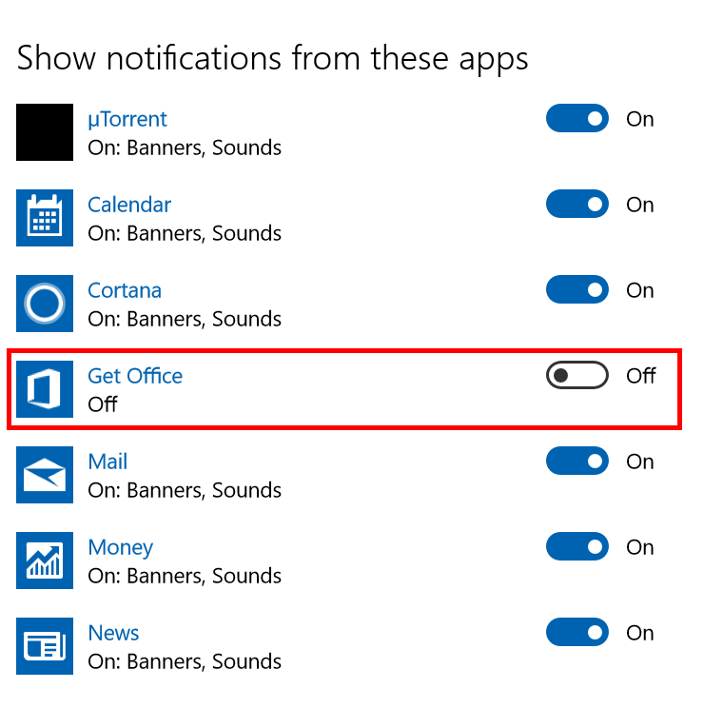Enable Get Office notifications toggle
The height and width of the screenshot is (728, 704).
pos(577,376)
